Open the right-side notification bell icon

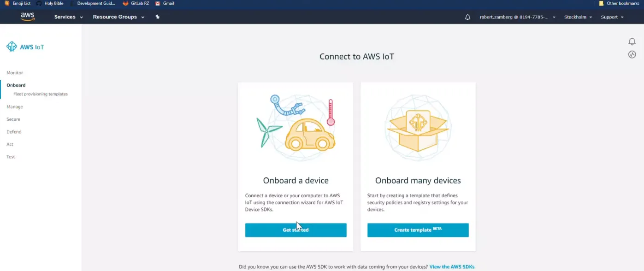pos(632,41)
